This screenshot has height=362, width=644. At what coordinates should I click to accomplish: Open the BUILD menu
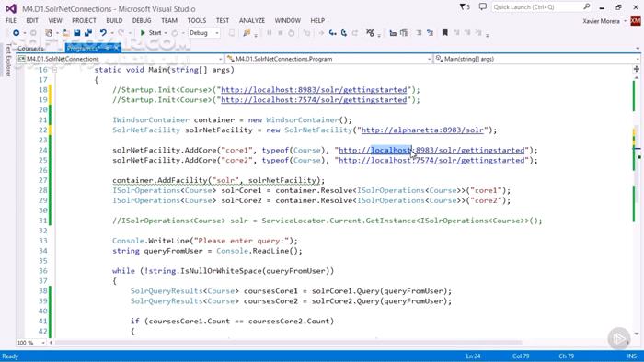(114, 20)
